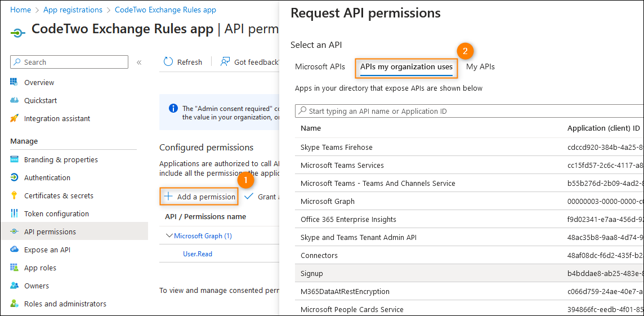
Task: Switch to Microsoft APIs tab
Action: tap(320, 66)
